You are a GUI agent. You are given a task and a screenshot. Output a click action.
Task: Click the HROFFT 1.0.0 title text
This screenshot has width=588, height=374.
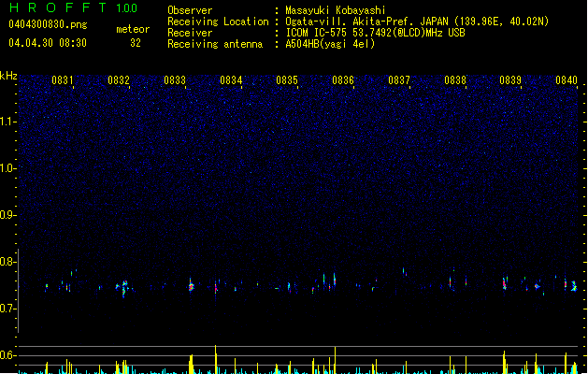[73, 7]
